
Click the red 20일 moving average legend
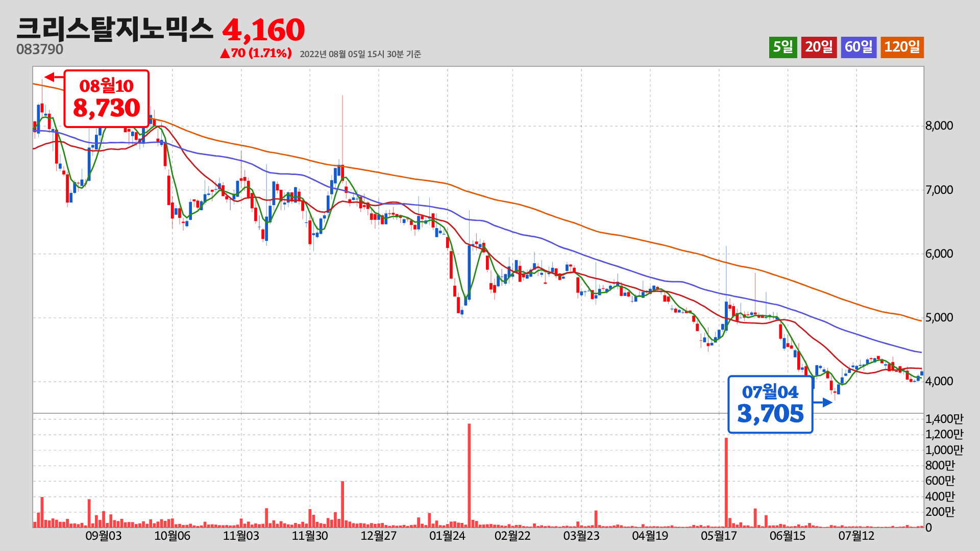click(819, 47)
